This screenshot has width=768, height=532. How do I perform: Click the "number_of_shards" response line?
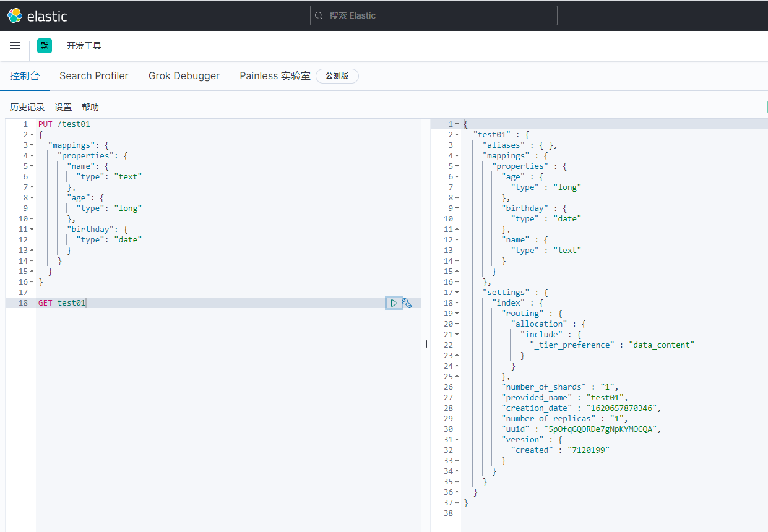click(x=560, y=387)
